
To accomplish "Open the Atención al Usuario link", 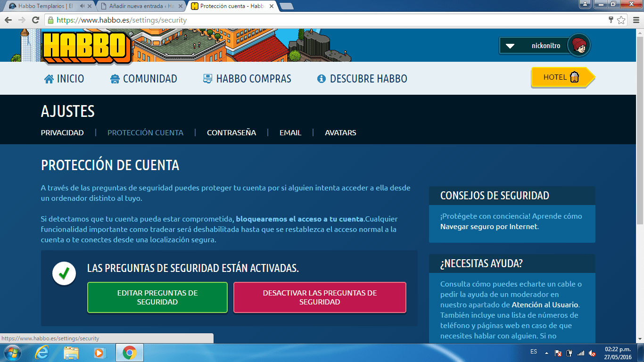I will pos(545,304).
